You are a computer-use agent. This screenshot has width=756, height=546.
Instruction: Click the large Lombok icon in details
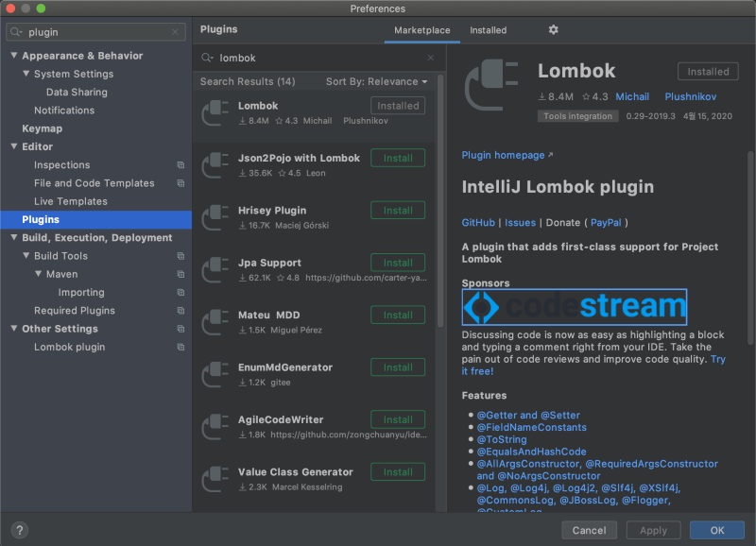(491, 86)
